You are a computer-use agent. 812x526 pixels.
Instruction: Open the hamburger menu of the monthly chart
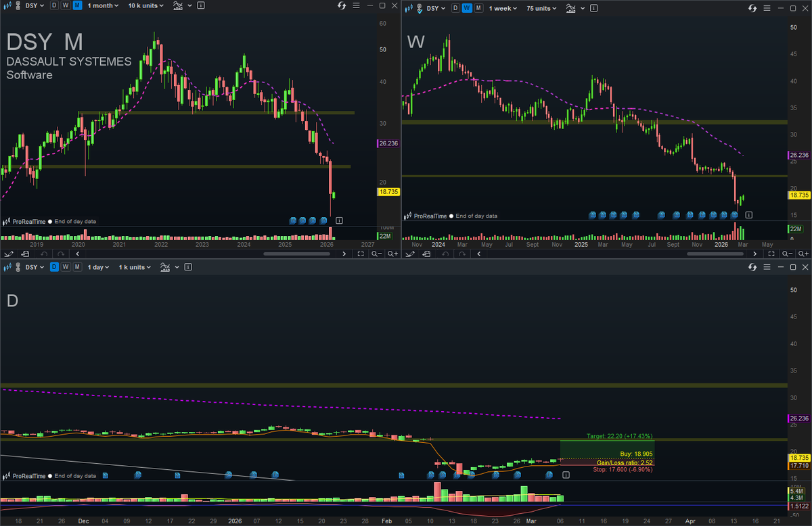357,6
